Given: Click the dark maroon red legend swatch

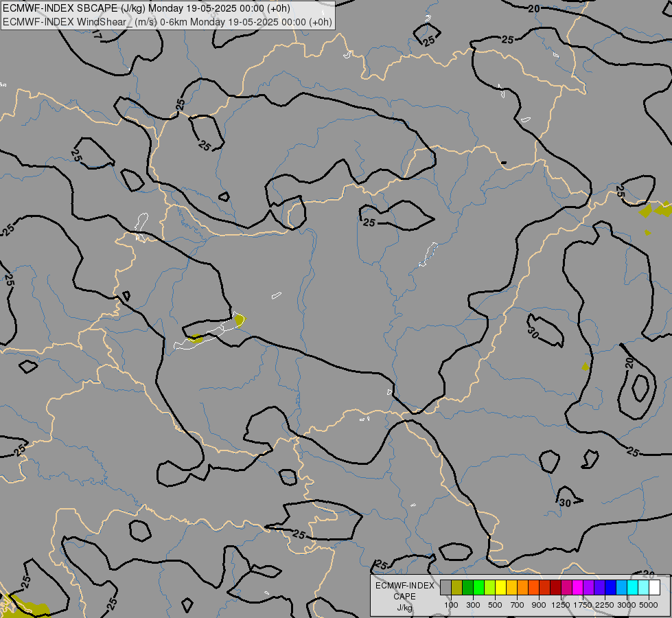Looking at the screenshot, I should (x=556, y=587).
